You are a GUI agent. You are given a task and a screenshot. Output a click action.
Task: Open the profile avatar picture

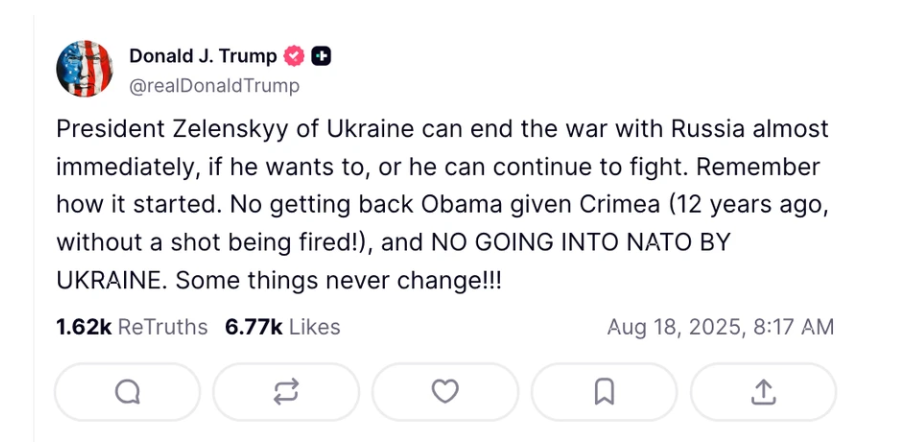85,70
